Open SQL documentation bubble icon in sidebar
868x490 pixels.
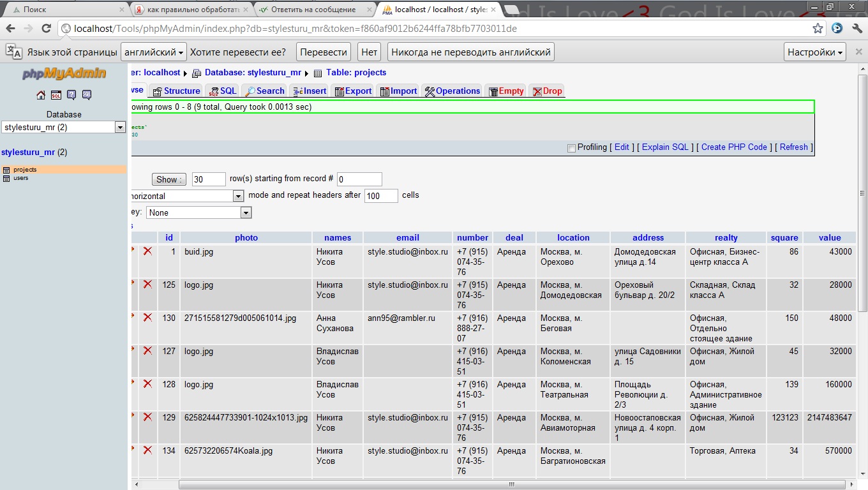(x=87, y=95)
